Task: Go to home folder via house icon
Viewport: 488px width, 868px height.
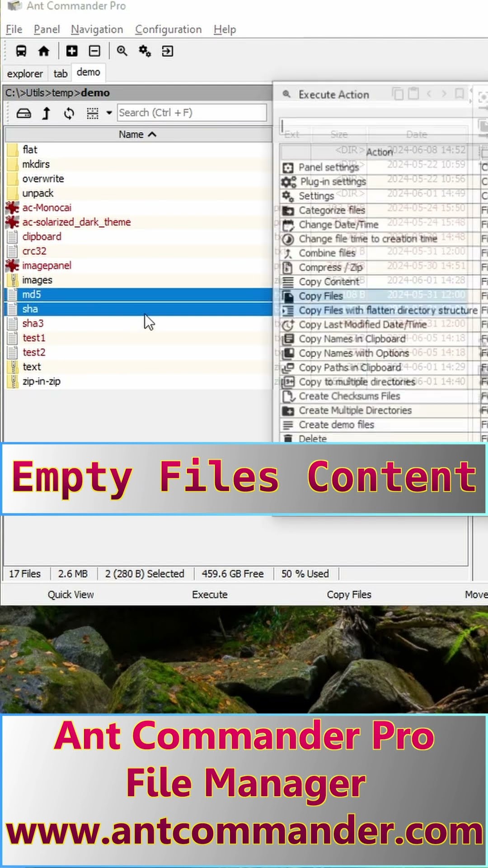Action: [44, 51]
